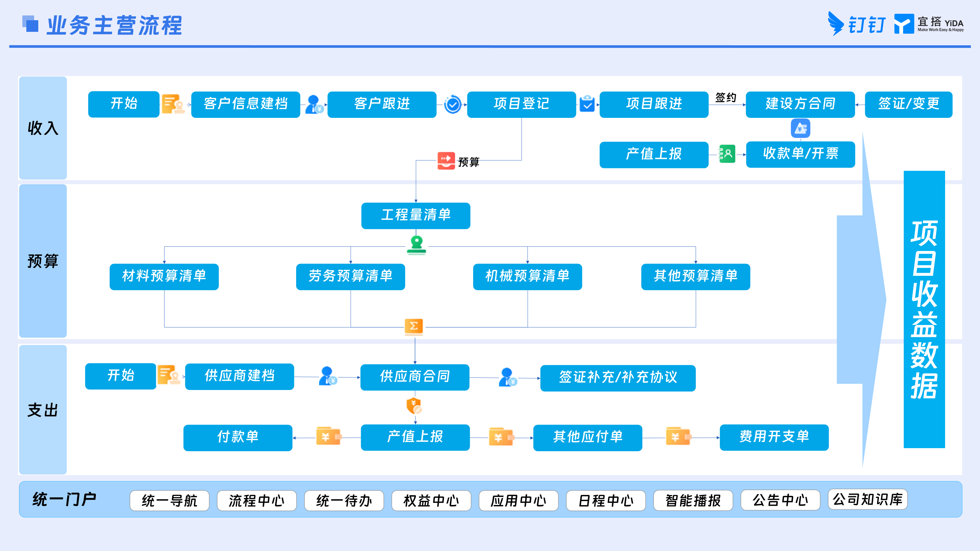Click the 预算 lane label
980x551 pixels.
coord(43,261)
